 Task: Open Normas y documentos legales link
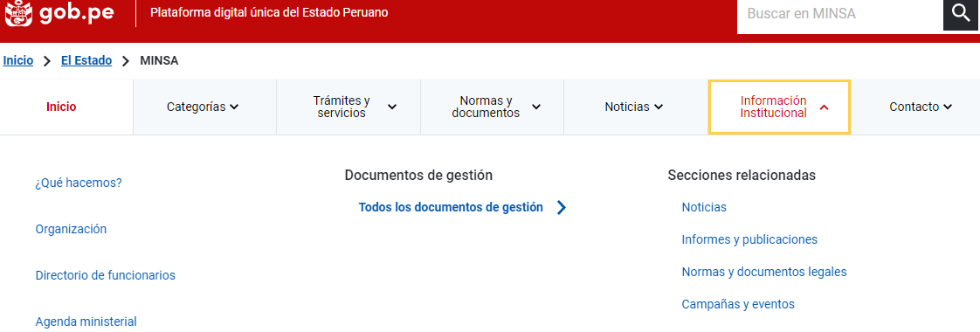[x=764, y=272]
